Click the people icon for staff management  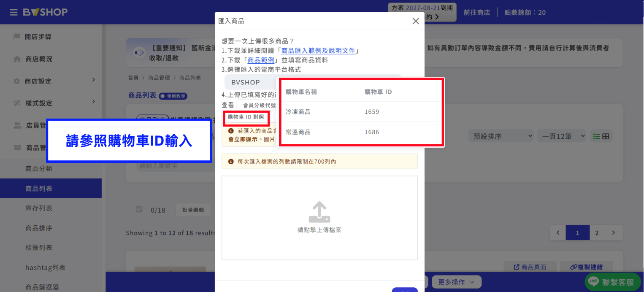point(17,125)
